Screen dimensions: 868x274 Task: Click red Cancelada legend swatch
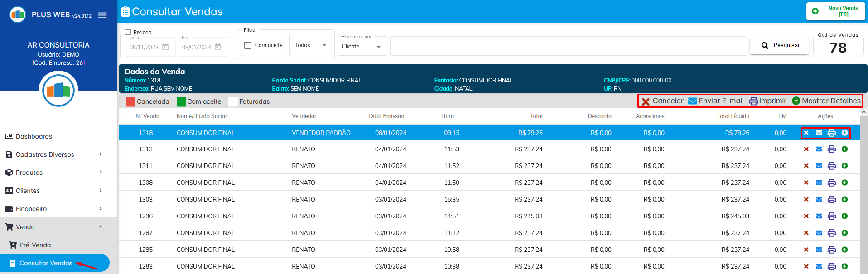[x=130, y=101]
